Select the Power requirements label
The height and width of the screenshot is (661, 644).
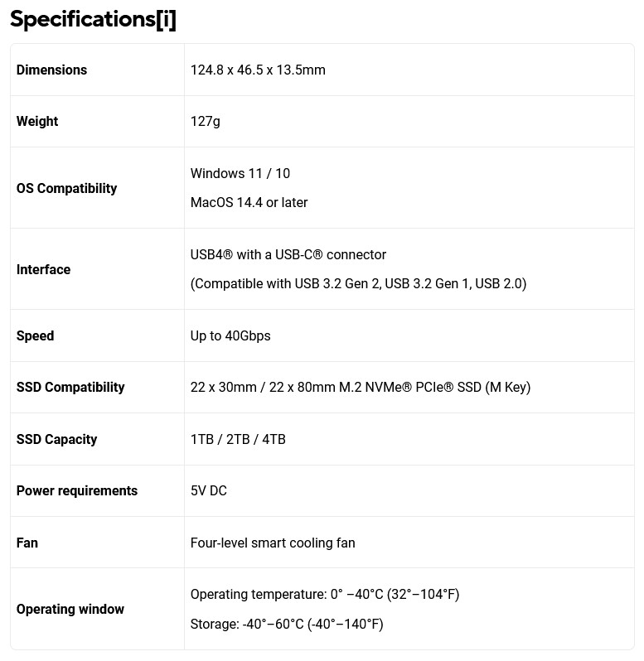[x=77, y=491]
